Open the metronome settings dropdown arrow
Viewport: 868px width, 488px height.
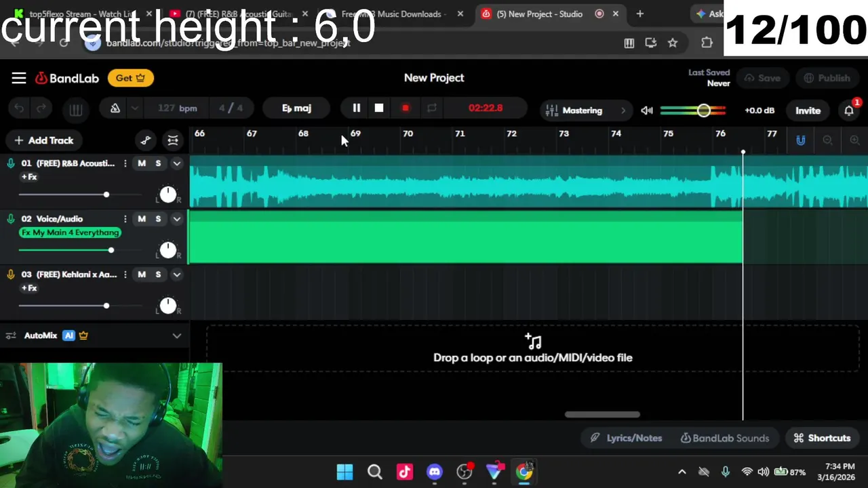pos(135,108)
